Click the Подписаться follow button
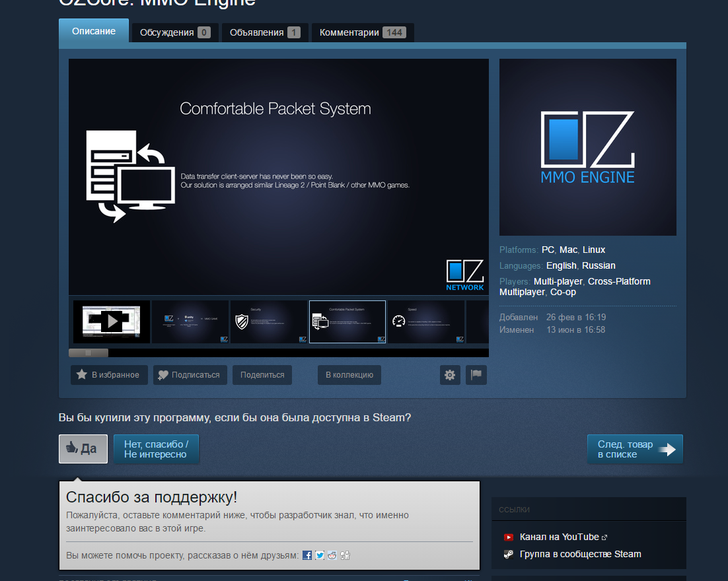Viewport: 728px width, 581px height. coord(190,375)
